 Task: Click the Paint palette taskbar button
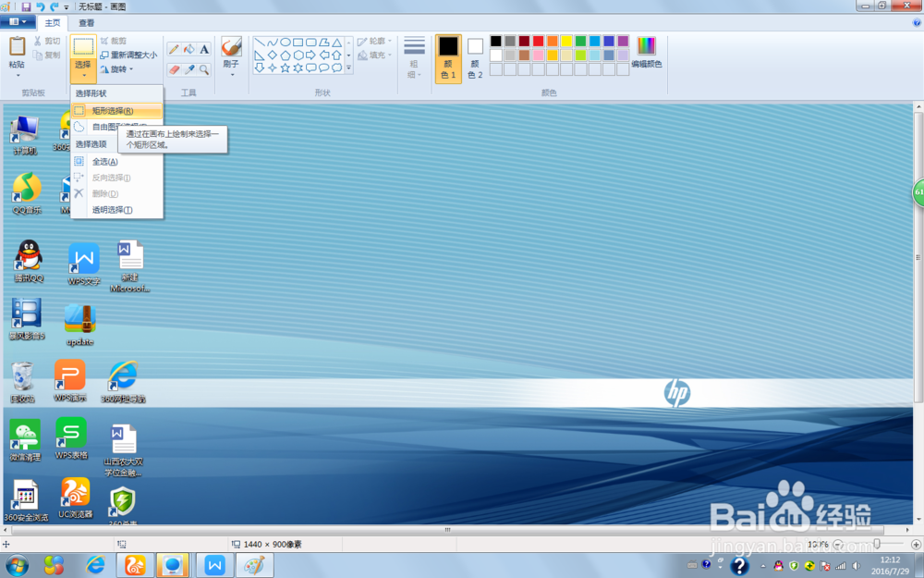click(x=255, y=566)
